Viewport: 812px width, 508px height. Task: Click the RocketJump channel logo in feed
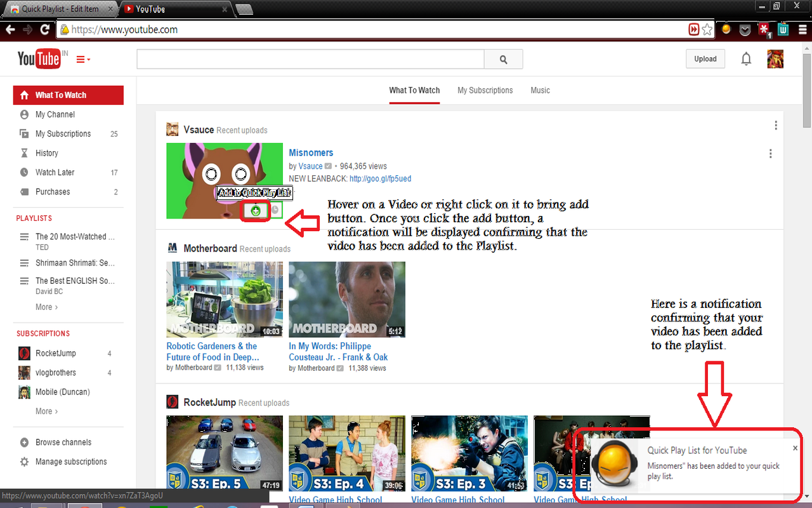172,401
